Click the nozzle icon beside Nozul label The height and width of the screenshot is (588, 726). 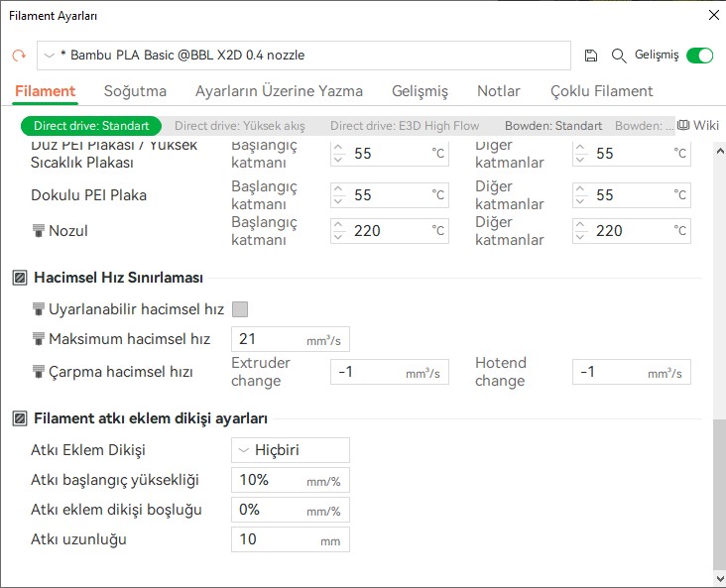tap(39, 231)
